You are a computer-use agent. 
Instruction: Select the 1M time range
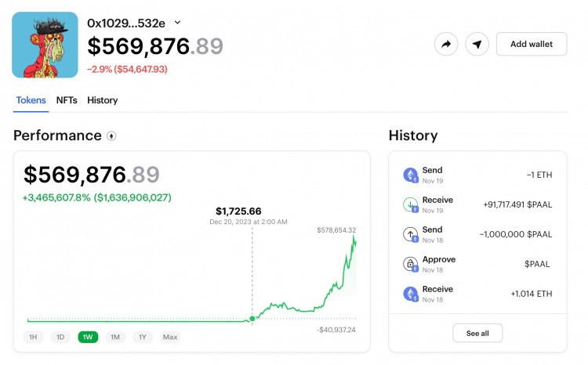pyautogui.click(x=115, y=337)
